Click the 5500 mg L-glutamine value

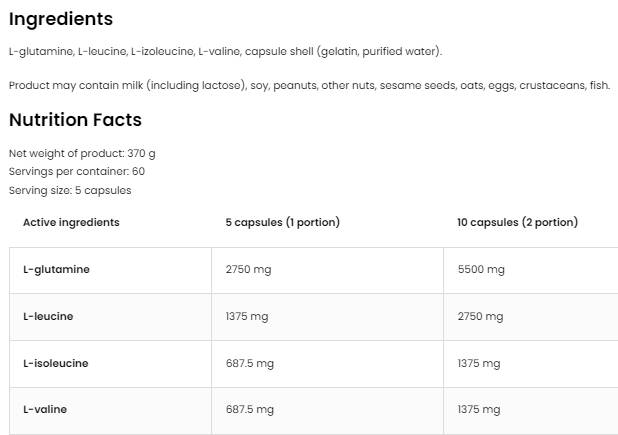pyautogui.click(x=481, y=270)
